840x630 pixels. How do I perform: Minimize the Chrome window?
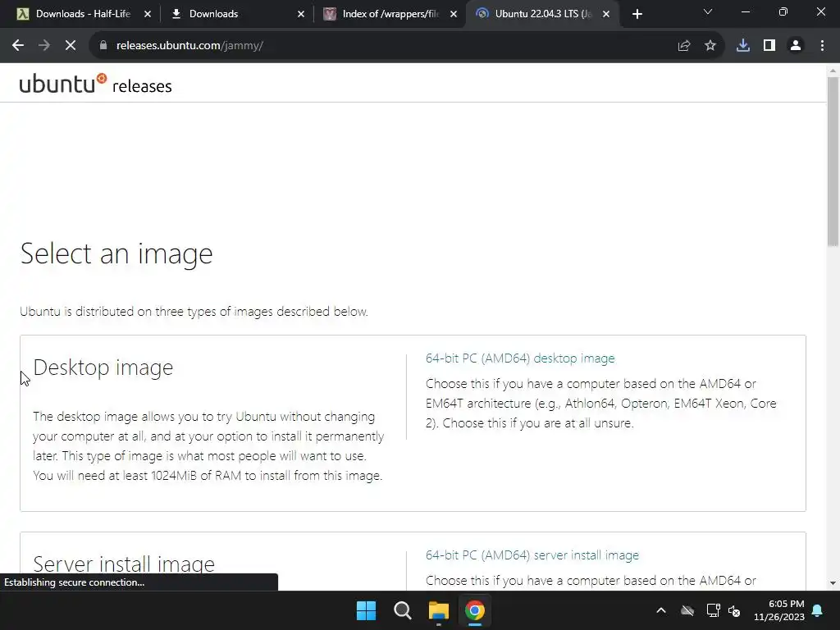tap(745, 11)
